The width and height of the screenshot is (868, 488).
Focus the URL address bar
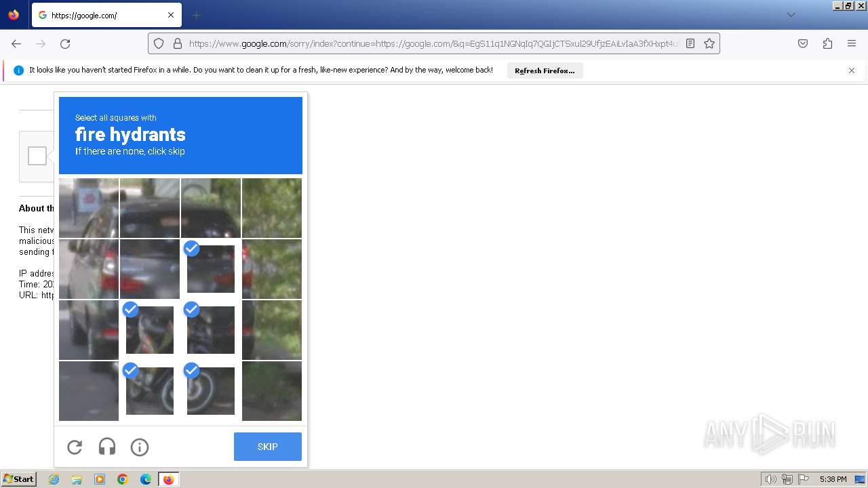click(433, 43)
